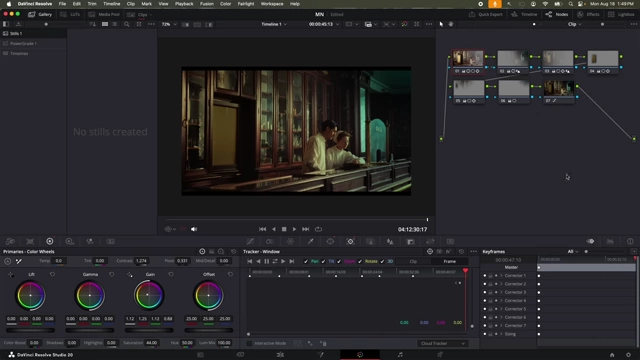The height and width of the screenshot is (360, 640).
Task: Toggle Tilt tracking checkbox
Action: pyautogui.click(x=323, y=261)
